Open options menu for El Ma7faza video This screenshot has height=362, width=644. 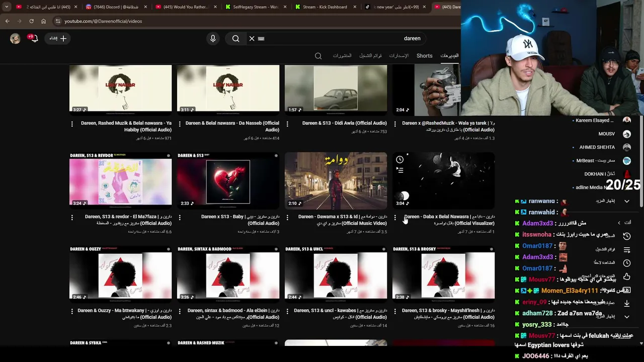click(72, 217)
